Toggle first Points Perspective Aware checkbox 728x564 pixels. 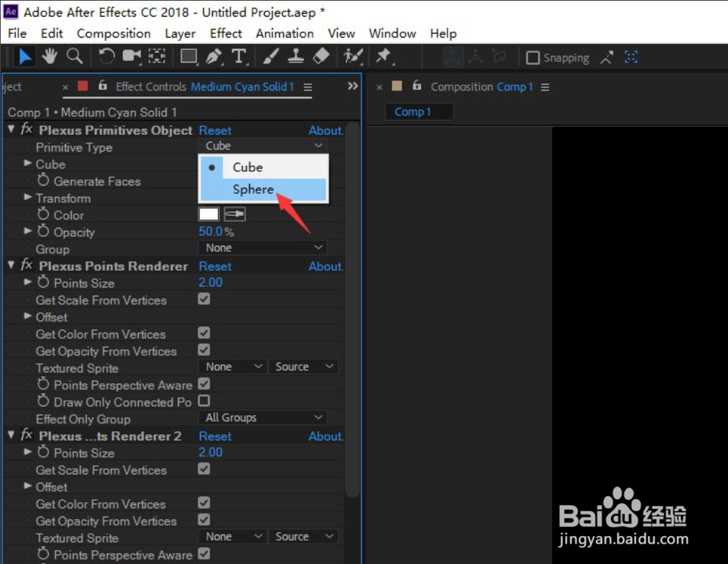click(x=204, y=384)
